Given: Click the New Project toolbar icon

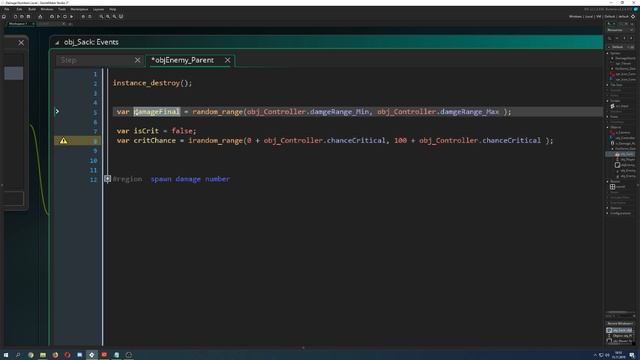Looking at the screenshot, I should (x=16, y=17).
